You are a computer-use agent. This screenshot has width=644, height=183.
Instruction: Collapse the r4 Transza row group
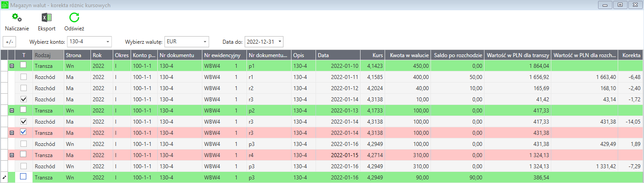coord(12,155)
